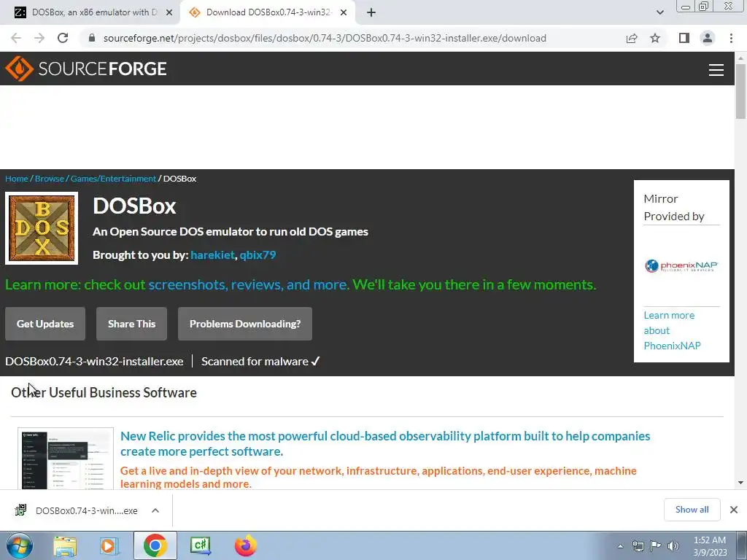Open File Explorer from the taskbar
747x560 pixels.
point(65,545)
